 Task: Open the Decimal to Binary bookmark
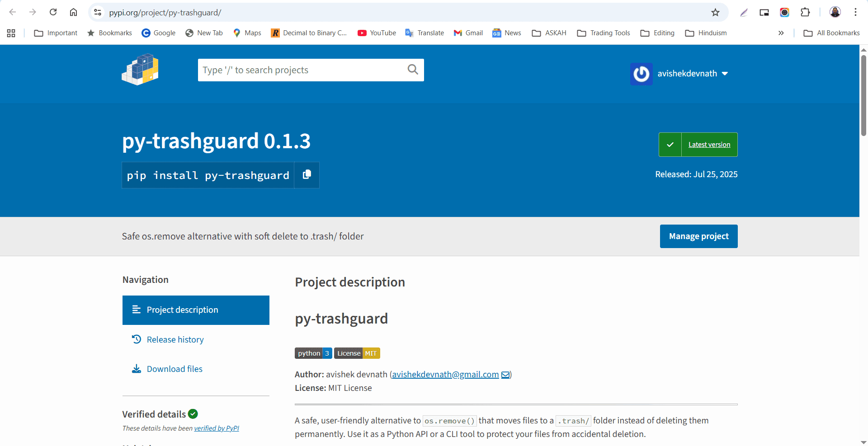click(x=309, y=33)
